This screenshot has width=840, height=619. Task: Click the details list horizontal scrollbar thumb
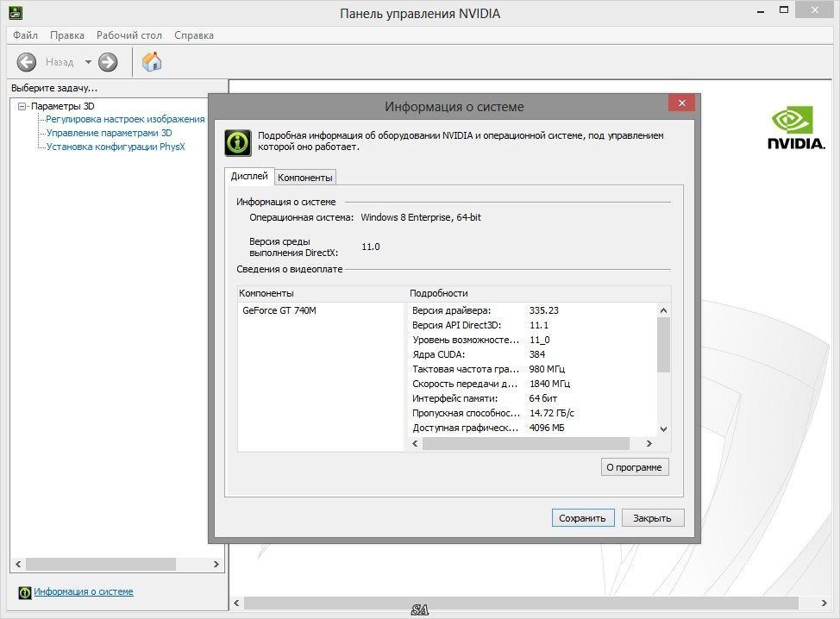[x=526, y=443]
